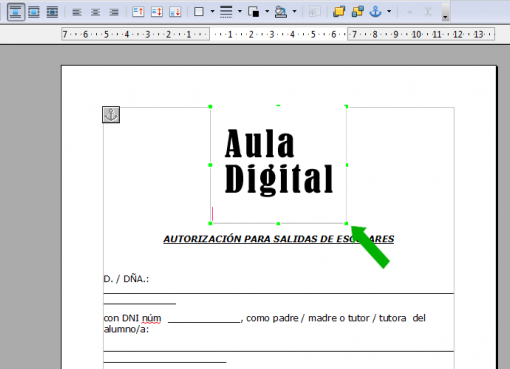Click the Borders icon
The height and width of the screenshot is (369, 510).
199,12
